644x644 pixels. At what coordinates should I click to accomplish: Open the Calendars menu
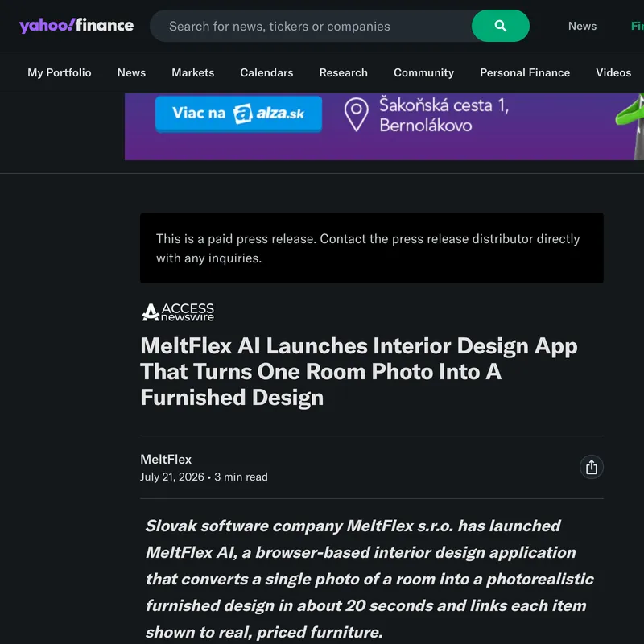[266, 72]
